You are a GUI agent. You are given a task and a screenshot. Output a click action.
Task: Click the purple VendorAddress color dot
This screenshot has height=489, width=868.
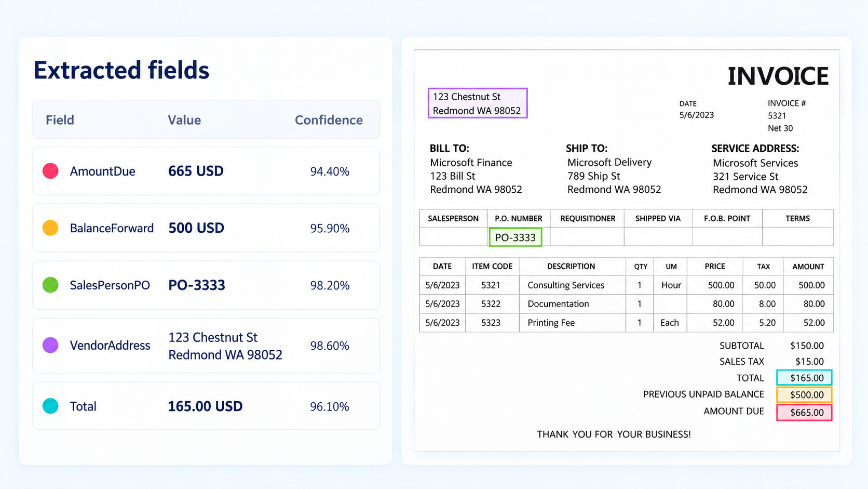click(x=50, y=345)
